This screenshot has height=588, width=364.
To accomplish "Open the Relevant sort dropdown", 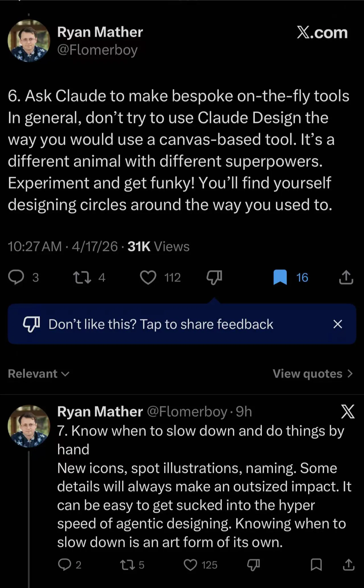I will pyautogui.click(x=39, y=373).
